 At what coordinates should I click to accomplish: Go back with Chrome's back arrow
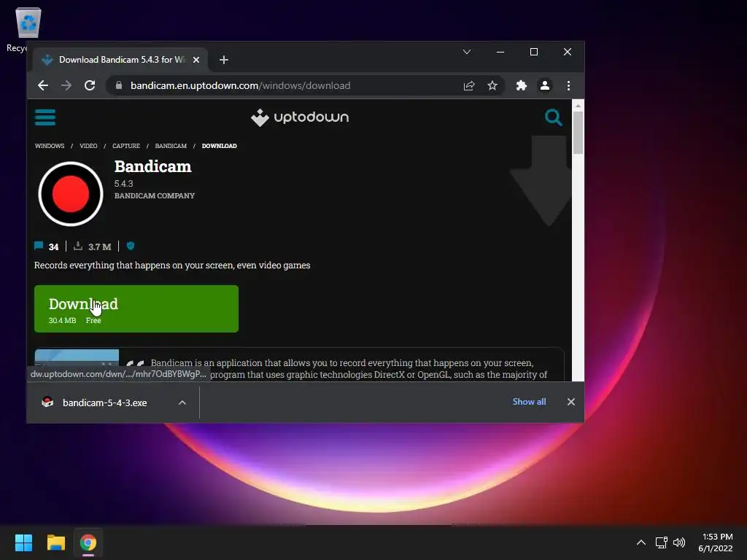43,86
